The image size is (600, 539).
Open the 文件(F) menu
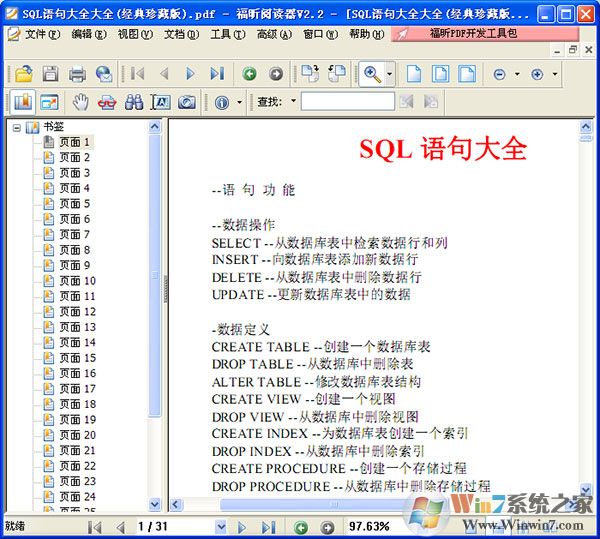(x=42, y=34)
